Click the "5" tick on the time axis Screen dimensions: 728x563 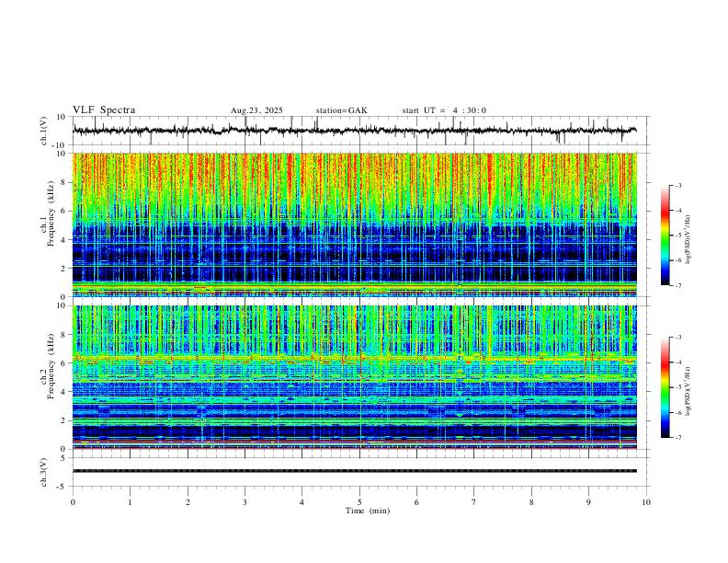pyautogui.click(x=359, y=502)
